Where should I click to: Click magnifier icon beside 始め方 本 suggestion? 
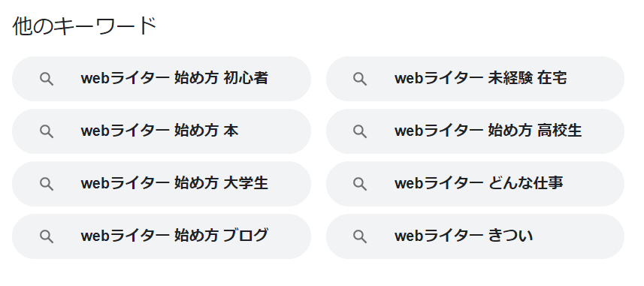click(x=47, y=131)
